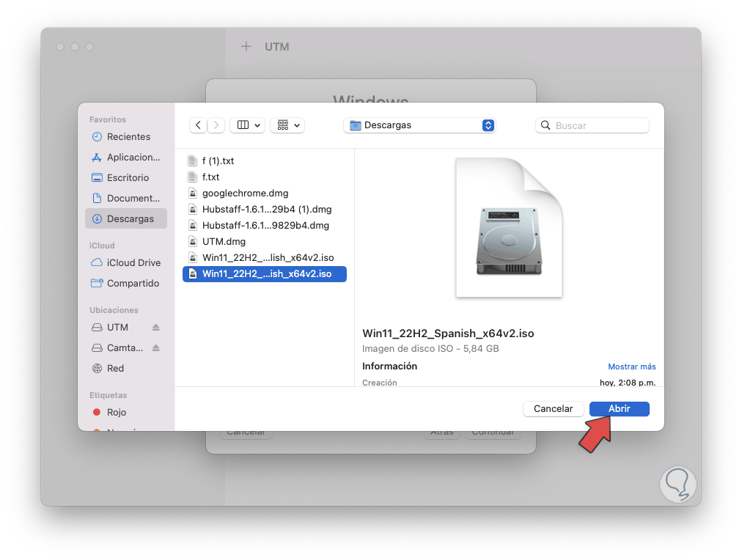
Task: Eject the Camta... volume
Action: pyautogui.click(x=156, y=347)
